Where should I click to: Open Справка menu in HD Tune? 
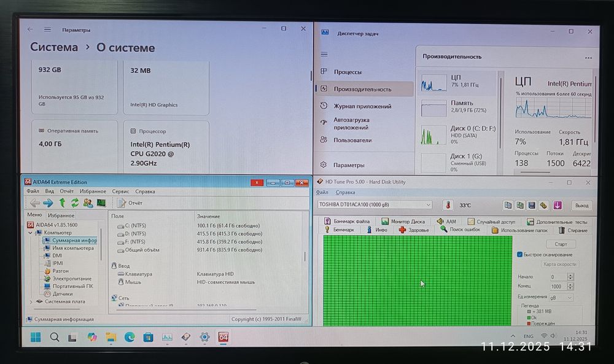click(x=345, y=193)
